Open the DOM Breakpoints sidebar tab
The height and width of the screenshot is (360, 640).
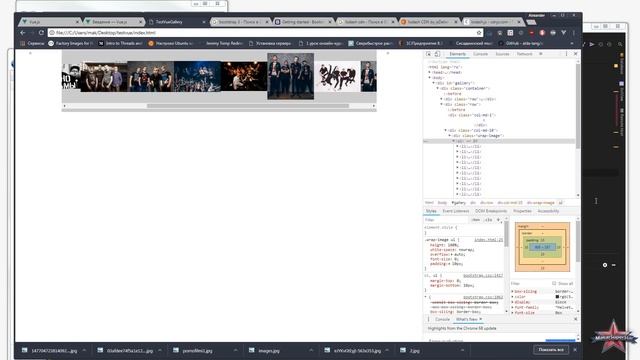coord(491,211)
